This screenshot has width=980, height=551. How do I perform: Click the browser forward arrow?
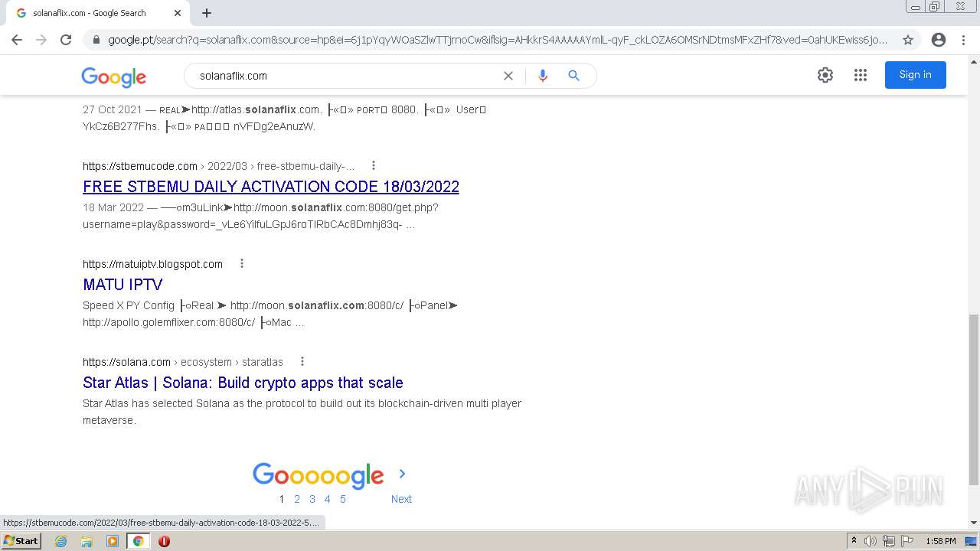[41, 40]
